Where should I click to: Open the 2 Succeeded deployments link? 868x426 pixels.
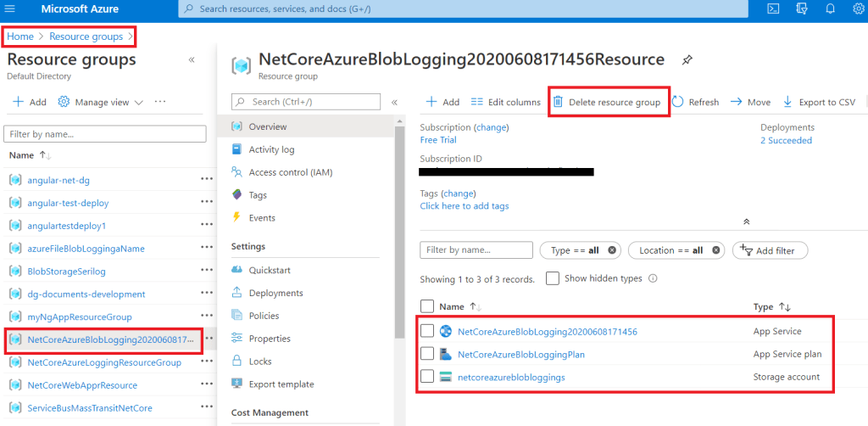pos(786,140)
